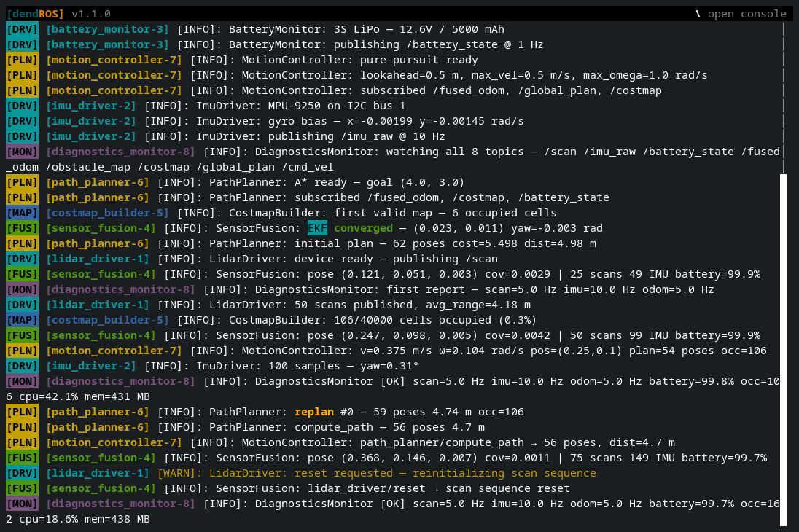The height and width of the screenshot is (532, 799).
Task: Click the green 'converged' word
Action: (x=363, y=228)
